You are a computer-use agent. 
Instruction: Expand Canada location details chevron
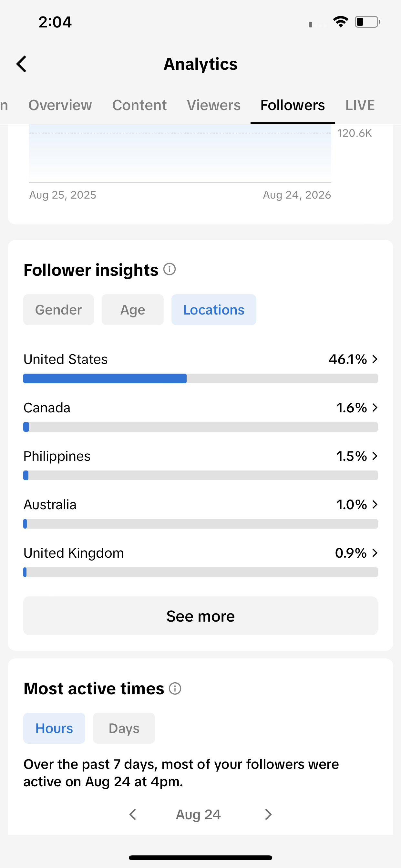(x=375, y=408)
